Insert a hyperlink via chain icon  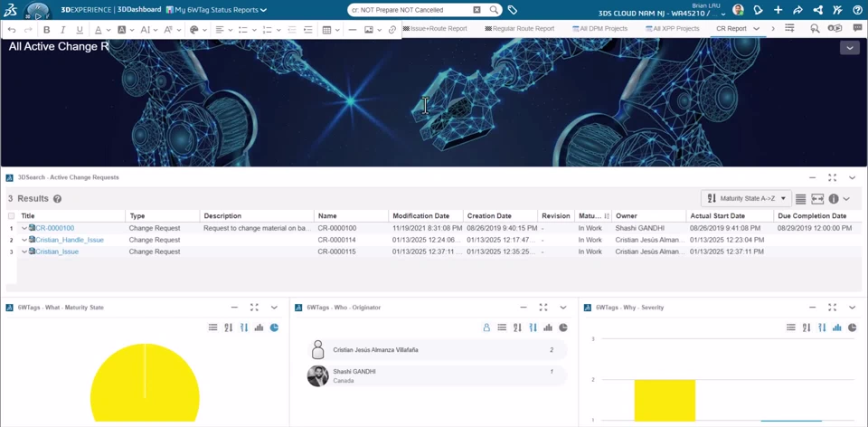[x=392, y=30]
